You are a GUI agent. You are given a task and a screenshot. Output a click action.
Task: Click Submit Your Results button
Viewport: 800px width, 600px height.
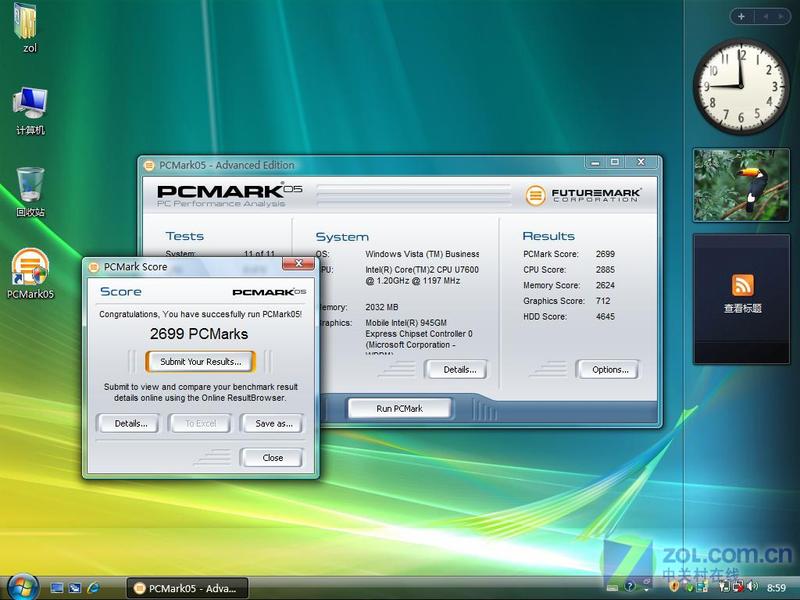click(x=200, y=362)
